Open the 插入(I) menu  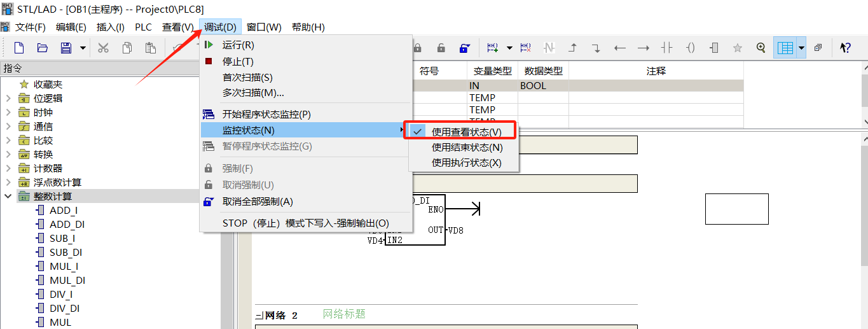[111, 27]
